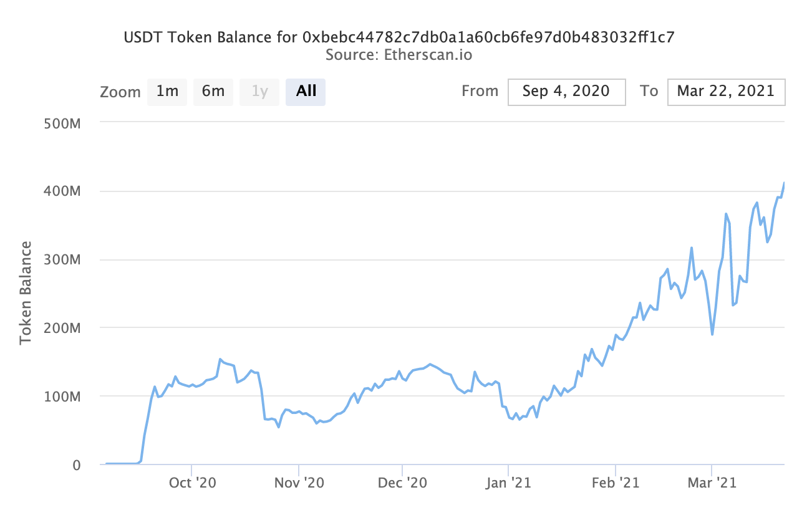The width and height of the screenshot is (812, 515).
Task: Click the Nov '20 x-axis label
Action: [299, 483]
